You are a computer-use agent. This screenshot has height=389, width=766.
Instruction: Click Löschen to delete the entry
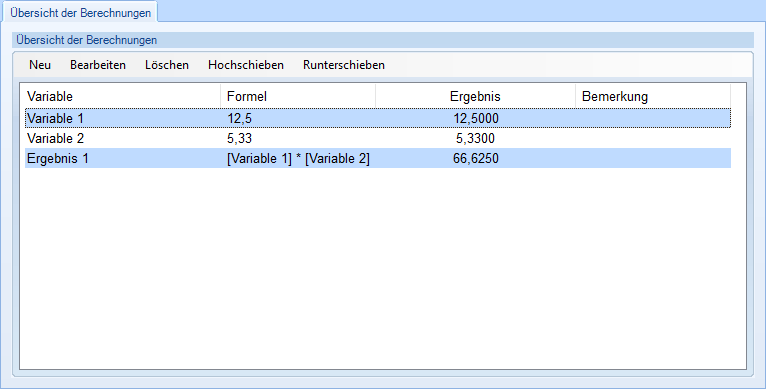pos(167,65)
